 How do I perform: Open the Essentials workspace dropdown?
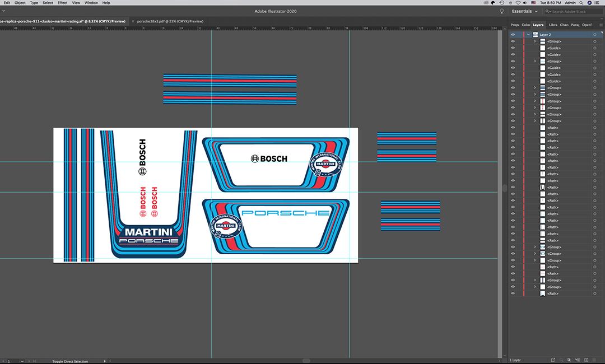coord(524,11)
